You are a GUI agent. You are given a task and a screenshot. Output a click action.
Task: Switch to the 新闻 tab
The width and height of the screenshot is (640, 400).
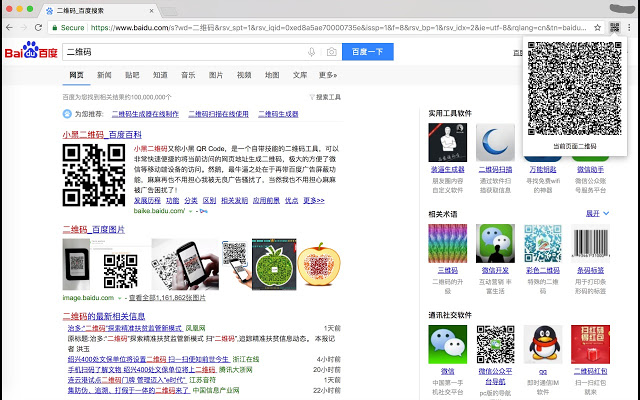pyautogui.click(x=104, y=75)
